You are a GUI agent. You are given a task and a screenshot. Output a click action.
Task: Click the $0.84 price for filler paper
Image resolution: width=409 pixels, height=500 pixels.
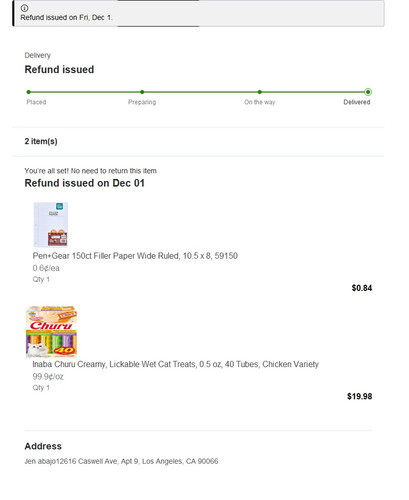[362, 288]
